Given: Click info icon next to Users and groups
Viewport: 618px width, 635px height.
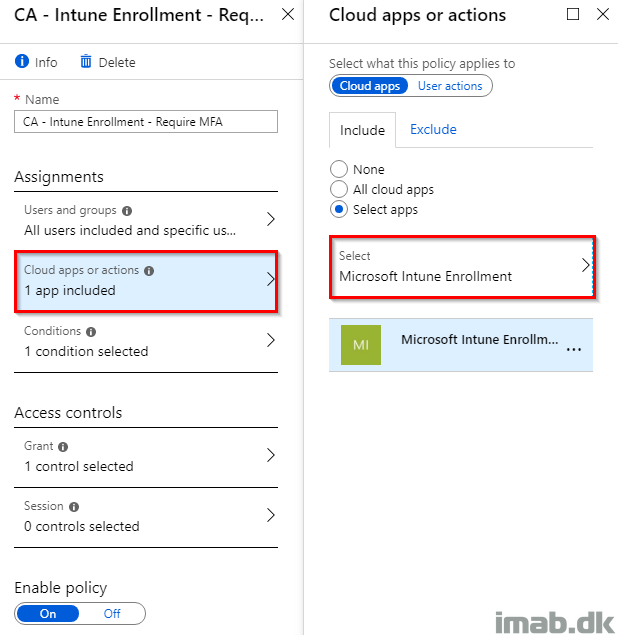Looking at the screenshot, I should click(x=127, y=211).
